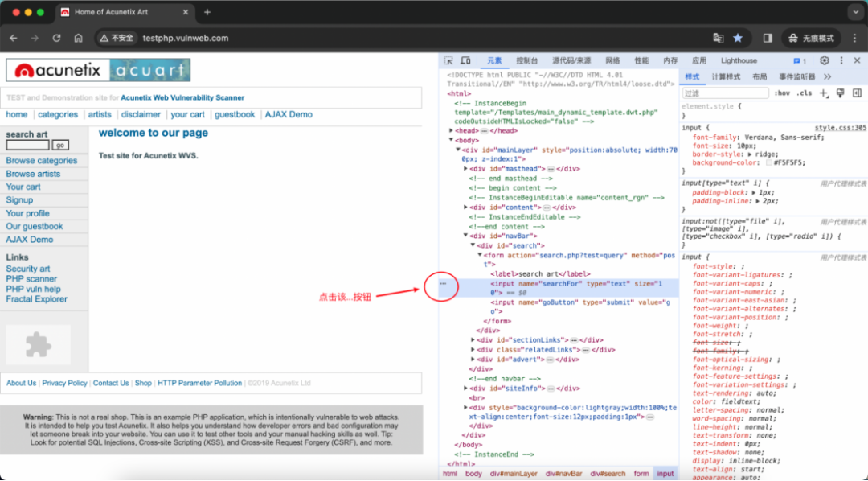The image size is (868, 481).
Task: Click the three-dot actions button beside the searchFor input row
Action: click(443, 284)
